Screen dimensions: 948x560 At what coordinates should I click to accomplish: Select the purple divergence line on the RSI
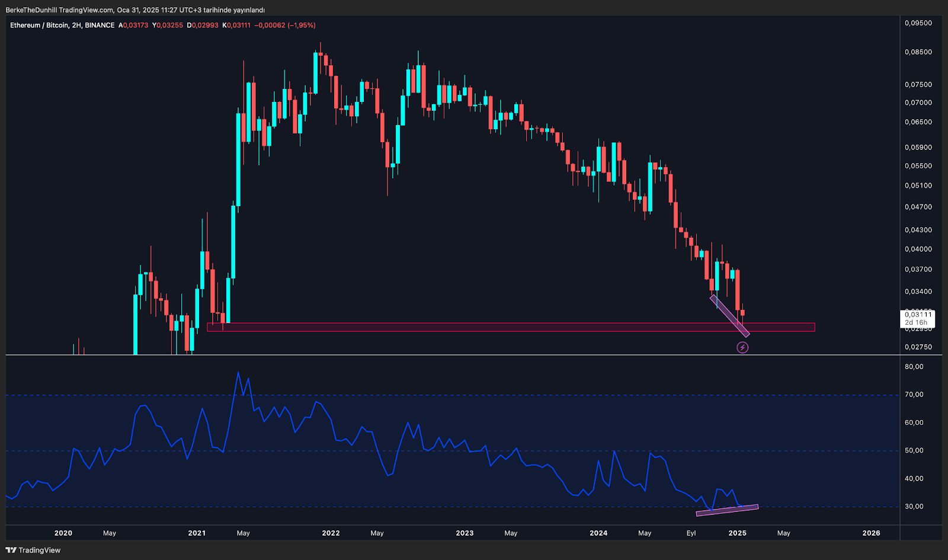727,510
